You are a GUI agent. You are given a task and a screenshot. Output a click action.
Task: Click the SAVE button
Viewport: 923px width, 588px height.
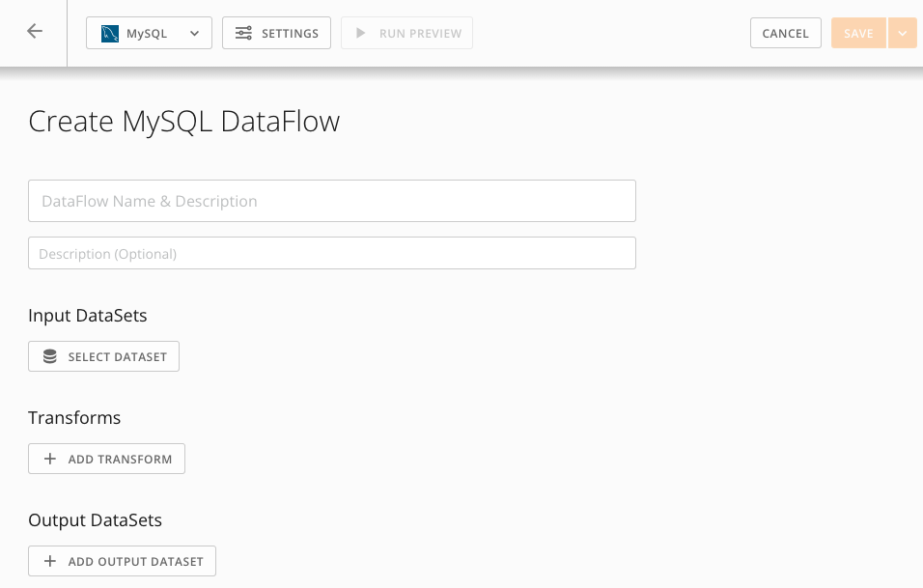tap(857, 32)
